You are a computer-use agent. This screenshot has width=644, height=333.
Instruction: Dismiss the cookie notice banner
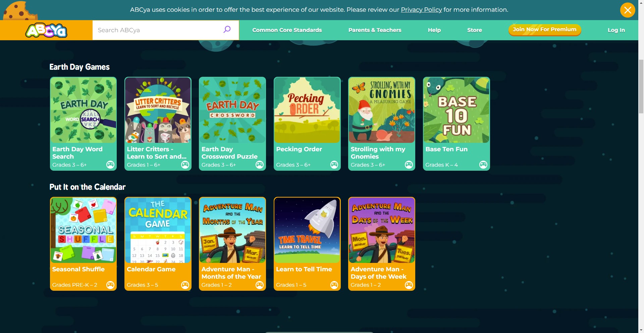(x=627, y=10)
